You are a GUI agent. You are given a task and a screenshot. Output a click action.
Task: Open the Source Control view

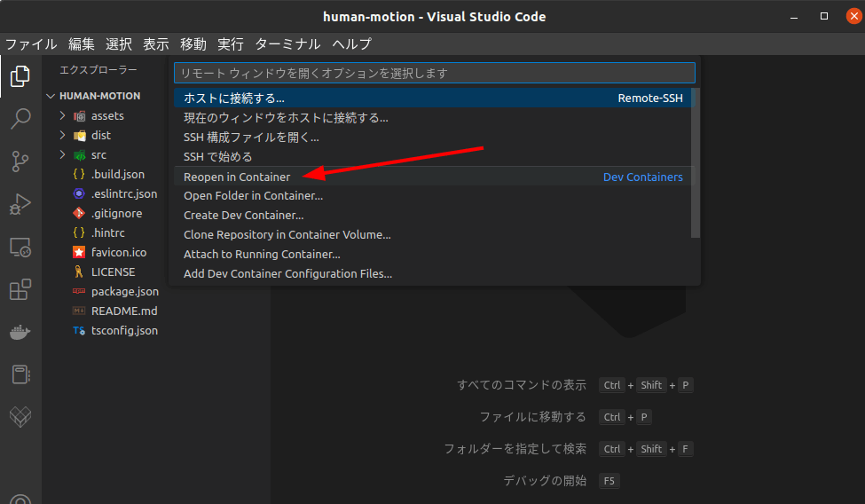20,161
